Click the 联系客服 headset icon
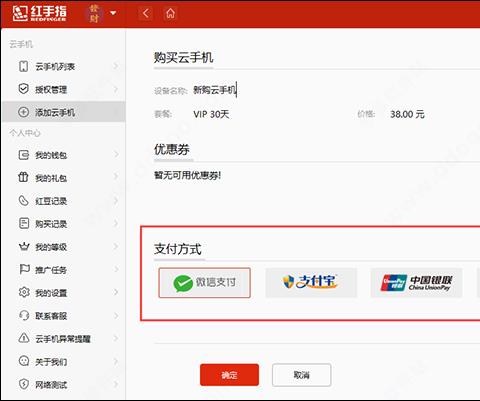480x401 pixels. point(24,315)
